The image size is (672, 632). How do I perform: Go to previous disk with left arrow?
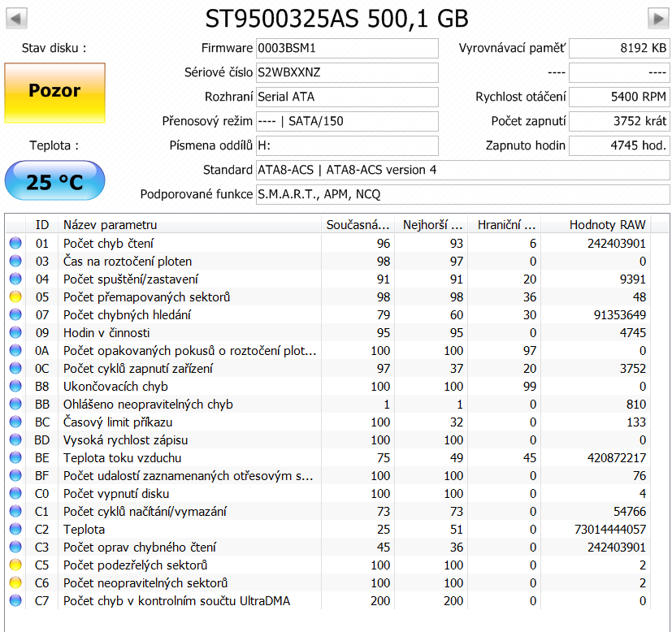16,19
